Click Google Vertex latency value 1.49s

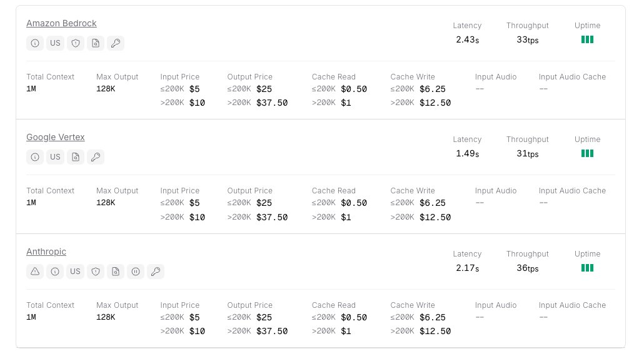tap(468, 154)
